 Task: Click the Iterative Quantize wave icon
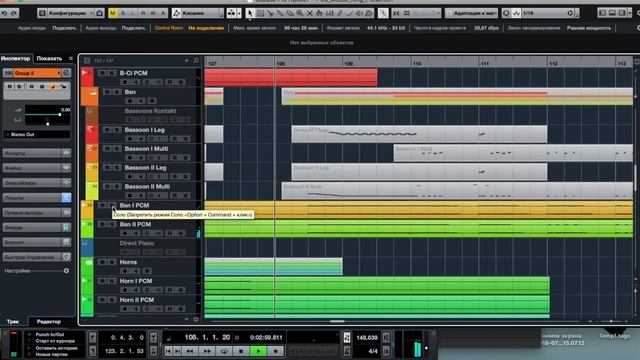(x=516, y=13)
